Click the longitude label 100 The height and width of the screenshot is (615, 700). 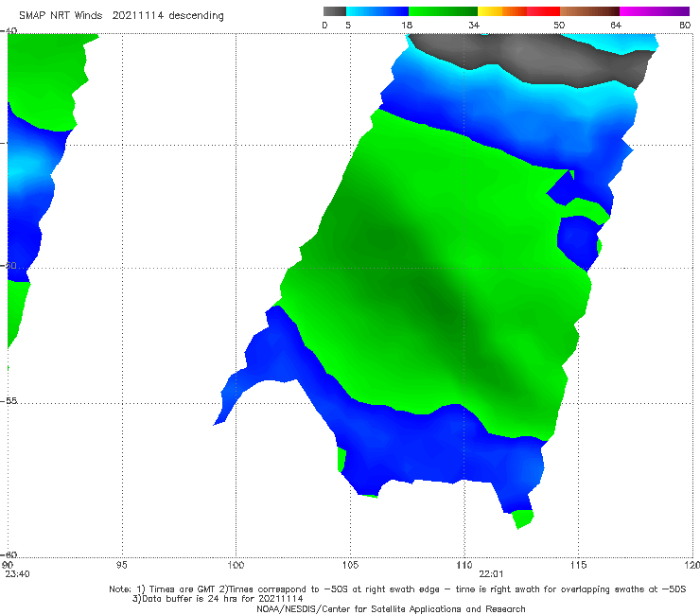[236, 565]
